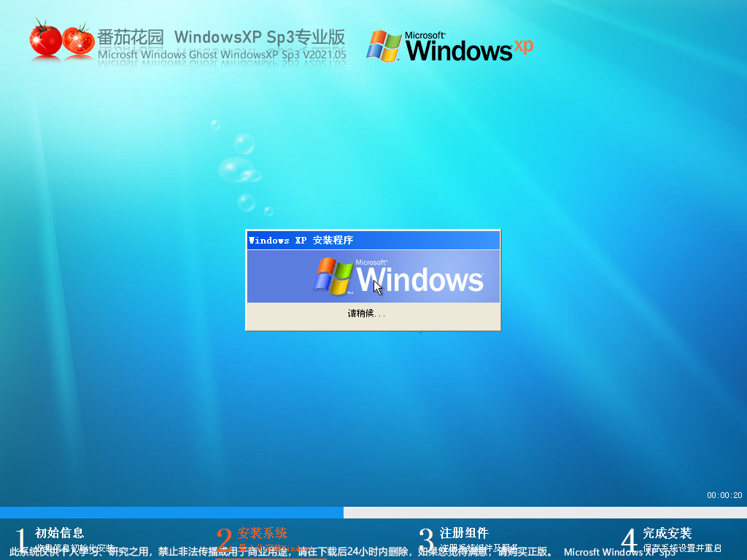The image size is (747, 560).
Task: Click the Microsoft Windows XP logo top right
Action: pos(449,45)
